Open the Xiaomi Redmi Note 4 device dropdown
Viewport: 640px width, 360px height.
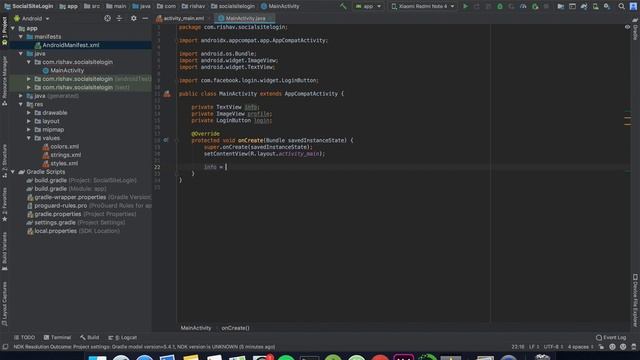coord(423,6)
